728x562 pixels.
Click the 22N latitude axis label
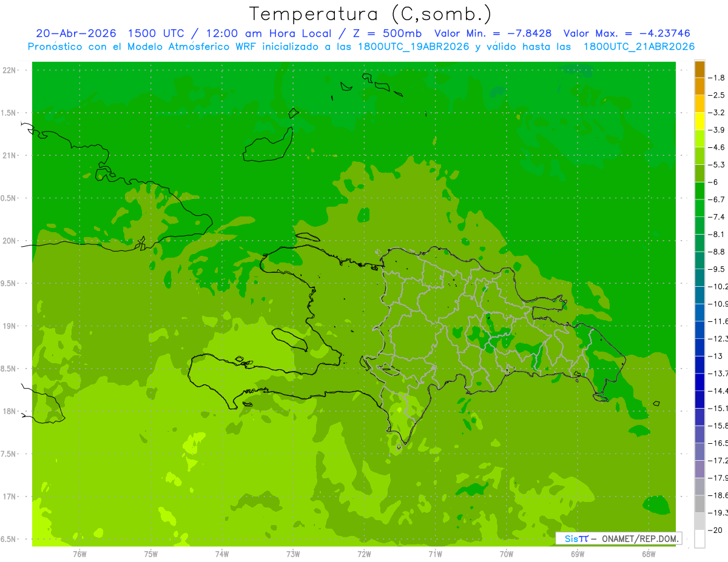10,70
